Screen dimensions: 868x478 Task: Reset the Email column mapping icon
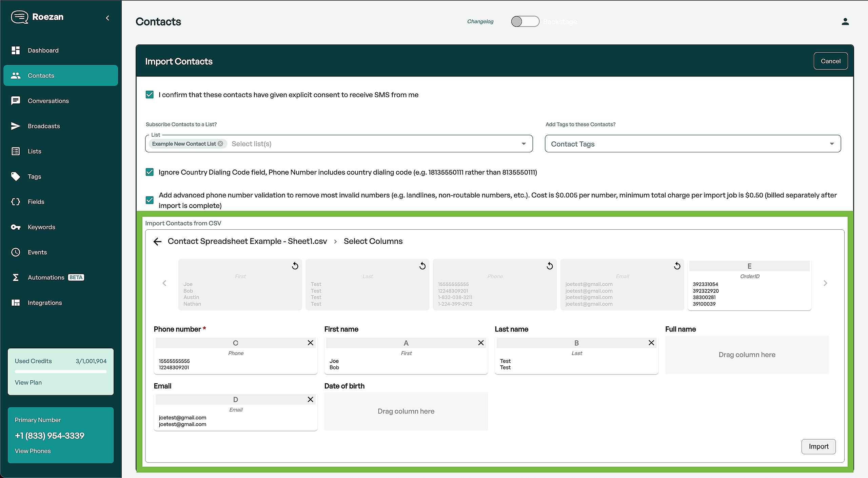point(677,266)
